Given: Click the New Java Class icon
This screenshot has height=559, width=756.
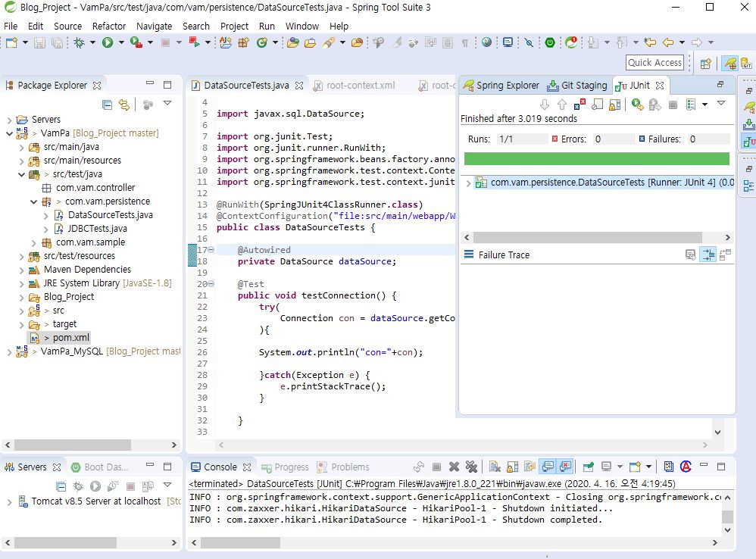Looking at the screenshot, I should coord(262,43).
